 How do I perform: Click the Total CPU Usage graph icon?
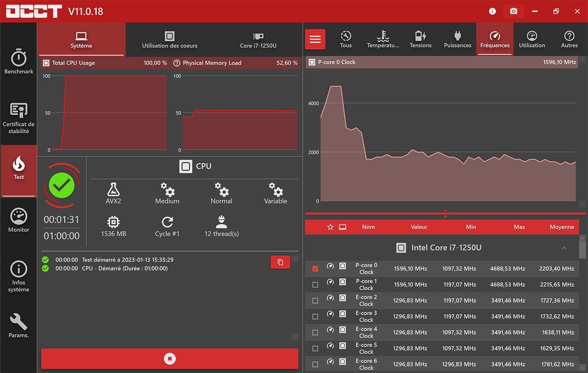tap(45, 63)
